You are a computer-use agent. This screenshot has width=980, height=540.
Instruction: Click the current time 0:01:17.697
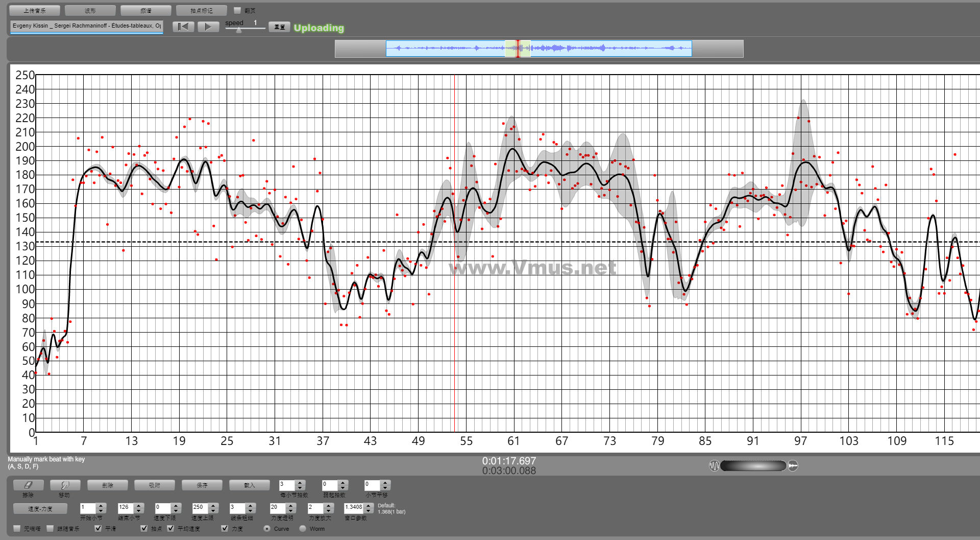[x=509, y=461]
